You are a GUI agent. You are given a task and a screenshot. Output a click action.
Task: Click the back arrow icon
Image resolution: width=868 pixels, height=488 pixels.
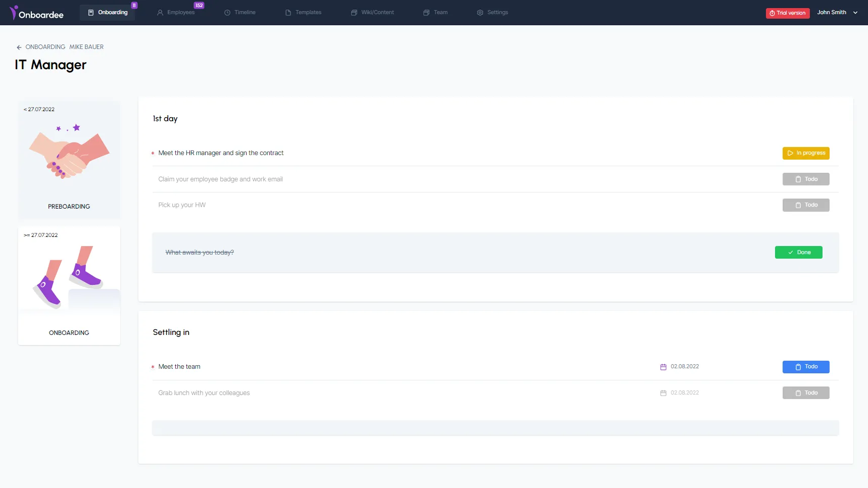point(19,47)
